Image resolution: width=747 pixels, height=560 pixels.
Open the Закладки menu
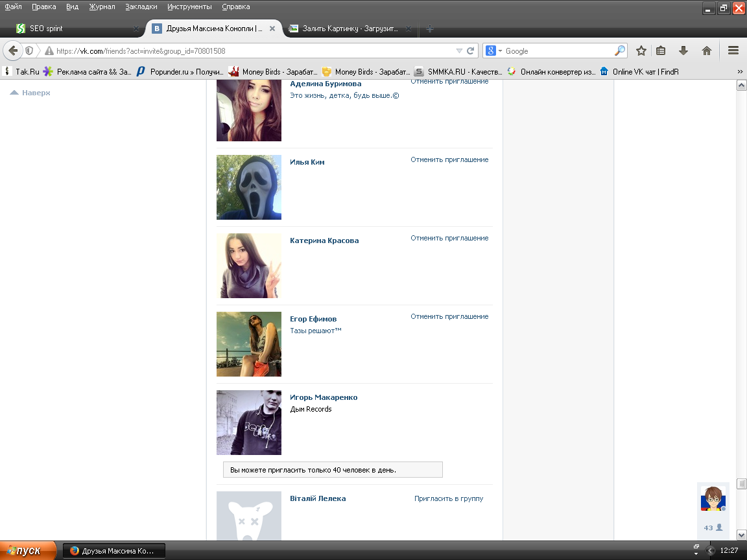[141, 6]
